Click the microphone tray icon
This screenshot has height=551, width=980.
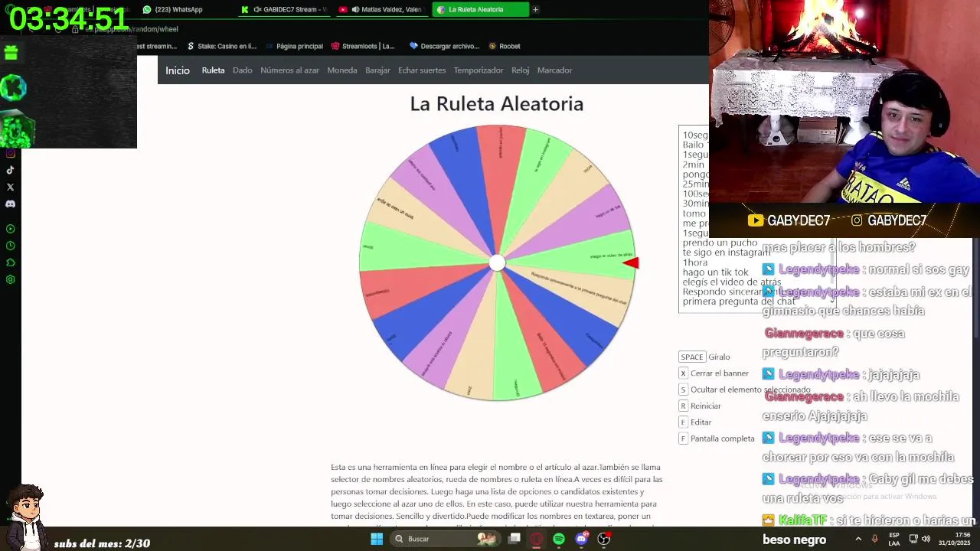pos(874,539)
